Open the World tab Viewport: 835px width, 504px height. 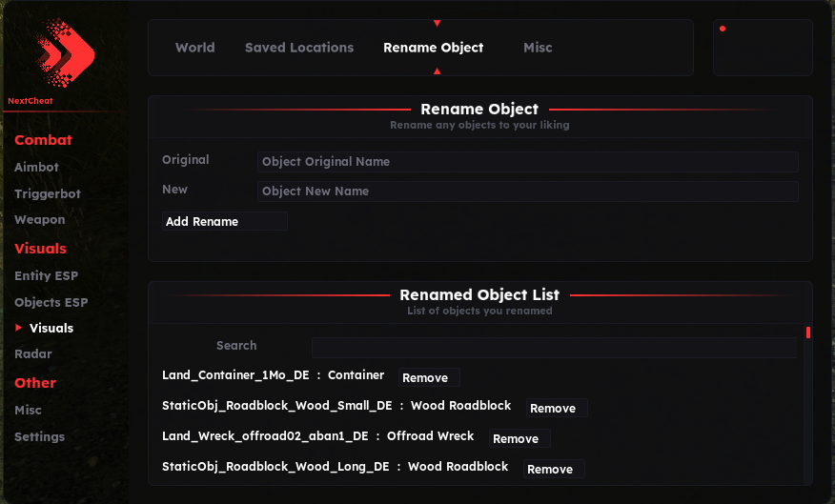pos(194,48)
